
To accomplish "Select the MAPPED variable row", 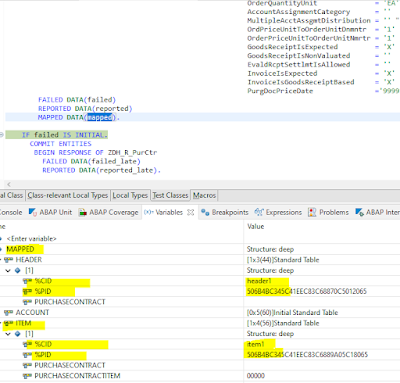I will [20, 249].
